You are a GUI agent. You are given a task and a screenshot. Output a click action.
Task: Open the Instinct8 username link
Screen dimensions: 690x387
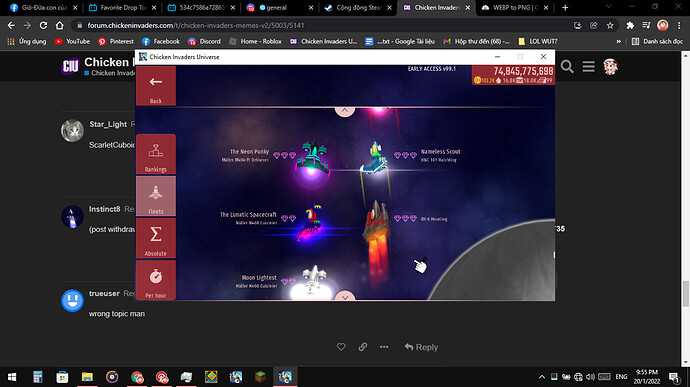click(x=104, y=209)
